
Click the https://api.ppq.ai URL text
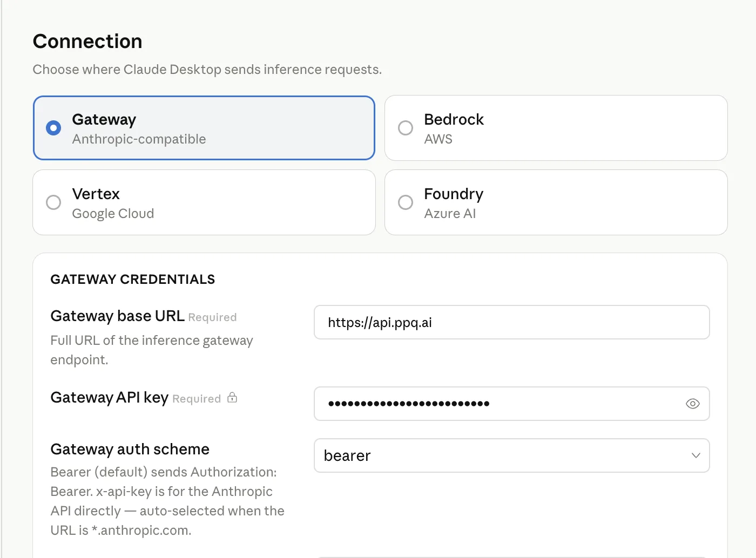[380, 322]
